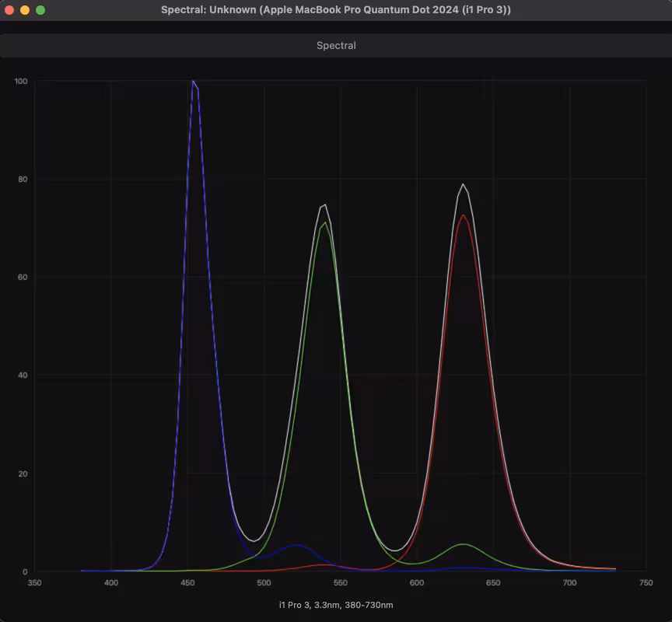Screen dimensions: 672x622
Task: Click the x-axis label 450
Action: click(187, 582)
